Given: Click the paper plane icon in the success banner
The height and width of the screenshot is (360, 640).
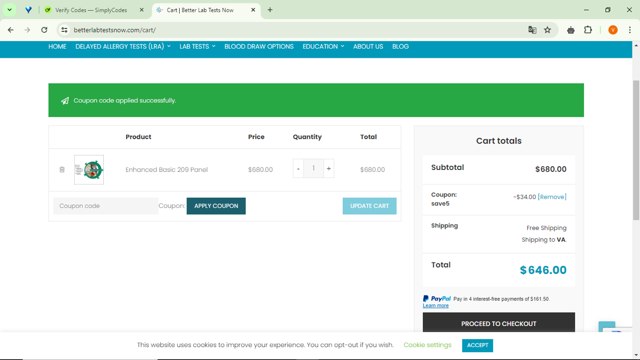Looking at the screenshot, I should (x=65, y=100).
